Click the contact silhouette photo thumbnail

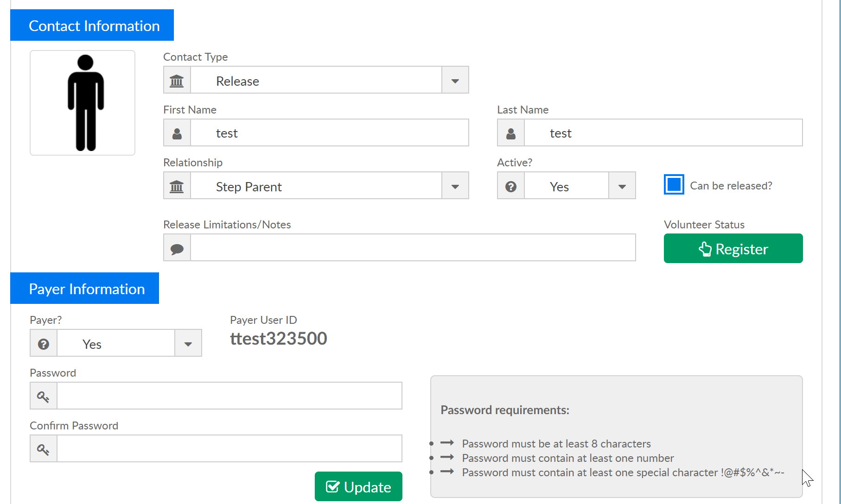point(83,103)
